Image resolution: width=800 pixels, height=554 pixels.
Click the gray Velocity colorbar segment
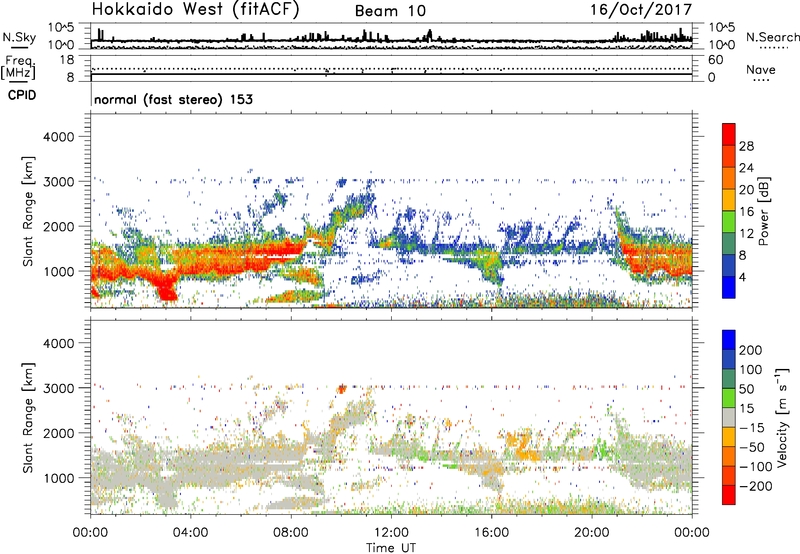[x=729, y=417]
